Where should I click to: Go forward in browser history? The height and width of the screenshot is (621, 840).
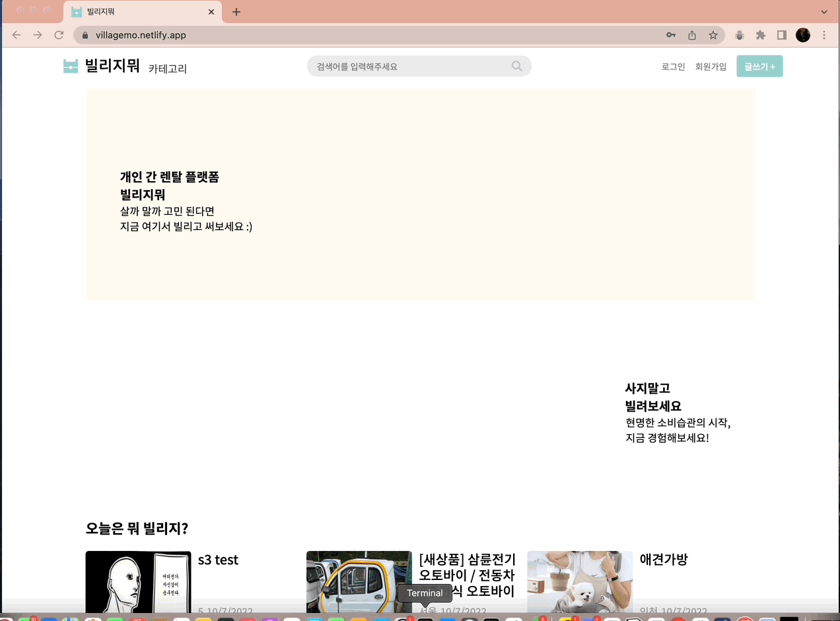[x=38, y=35]
